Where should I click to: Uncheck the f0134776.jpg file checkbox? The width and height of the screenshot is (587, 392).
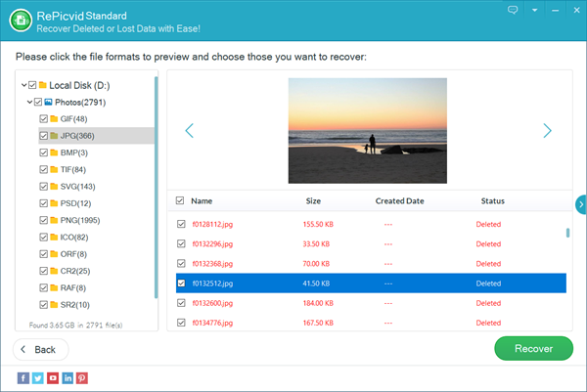click(181, 323)
